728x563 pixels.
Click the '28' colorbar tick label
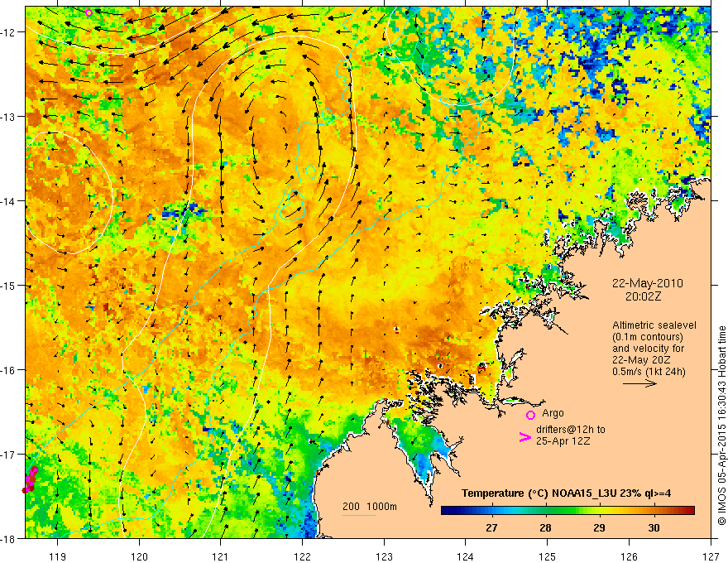(x=545, y=527)
